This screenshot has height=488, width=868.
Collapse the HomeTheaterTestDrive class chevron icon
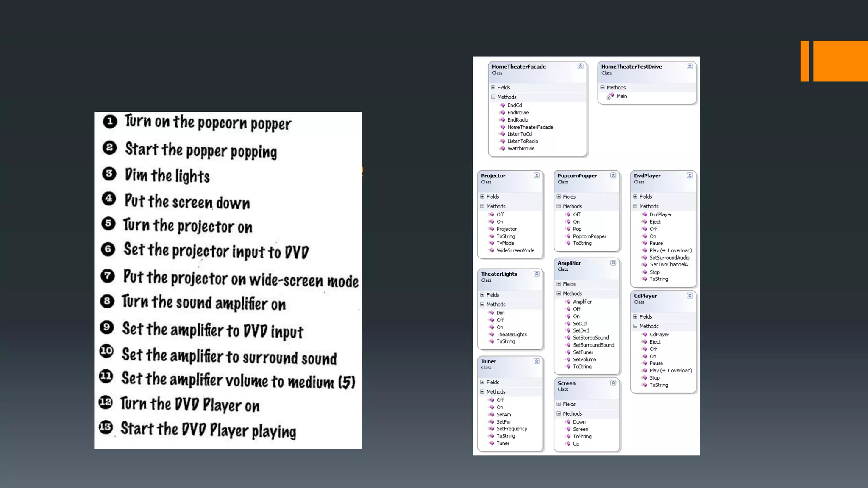pyautogui.click(x=690, y=66)
